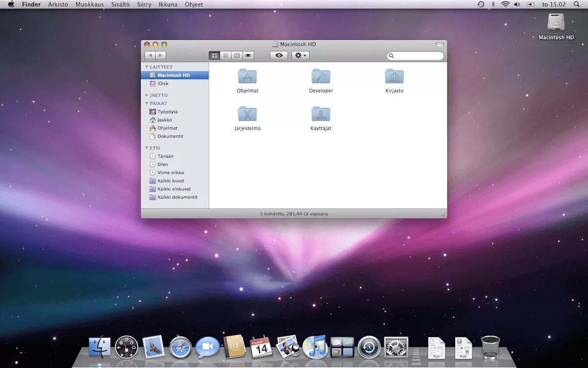Viewport: 588px width, 368px height.
Task: Select the Kaikki elokuvat search
Action: 175,189
